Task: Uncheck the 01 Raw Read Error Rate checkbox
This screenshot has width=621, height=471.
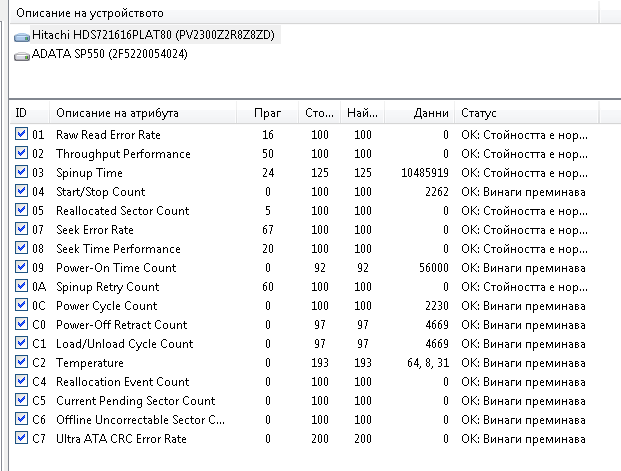Action: click(21, 133)
